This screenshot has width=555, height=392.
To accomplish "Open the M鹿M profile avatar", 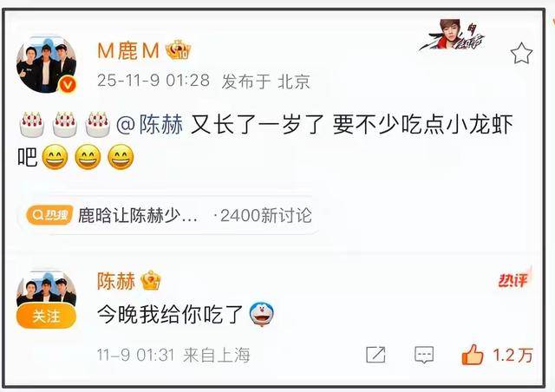I will click(x=46, y=65).
